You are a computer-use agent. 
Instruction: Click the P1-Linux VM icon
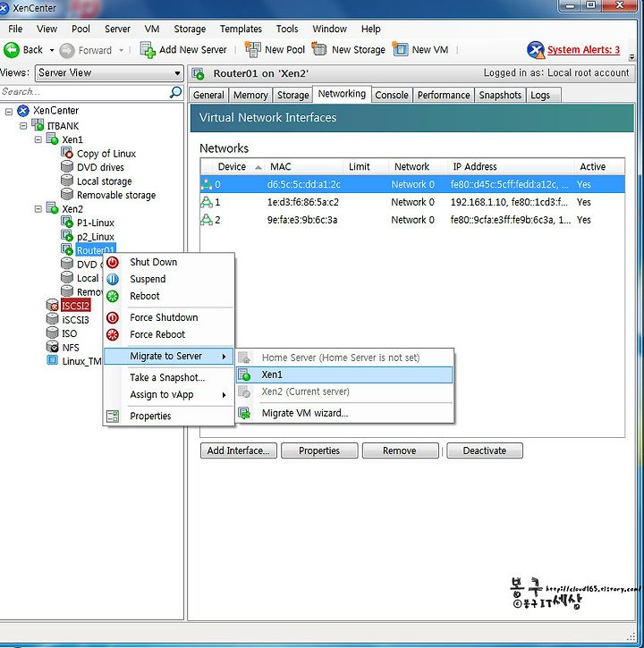(x=67, y=223)
